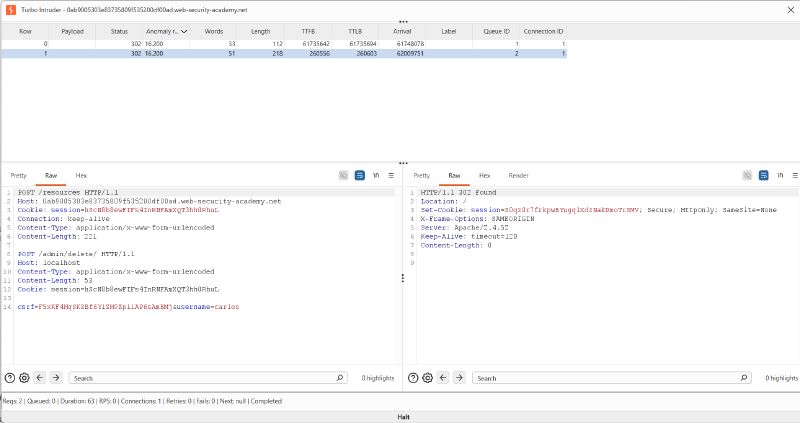800x423 pixels.
Task: Toggle hide non-printable in the request pane
Action: coord(343,176)
